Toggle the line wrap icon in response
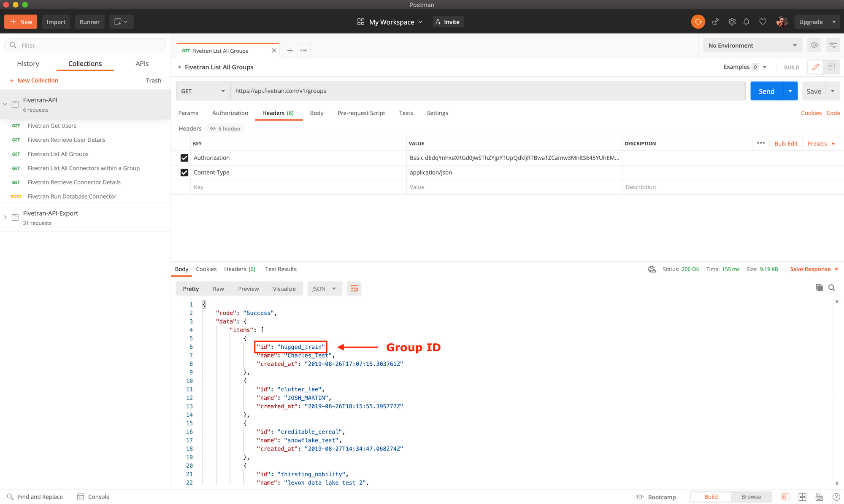Image resolution: width=844 pixels, height=504 pixels. tap(354, 288)
